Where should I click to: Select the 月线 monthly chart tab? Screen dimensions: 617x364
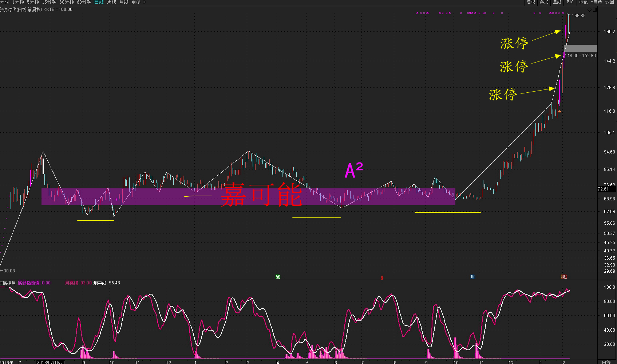[x=124, y=2]
